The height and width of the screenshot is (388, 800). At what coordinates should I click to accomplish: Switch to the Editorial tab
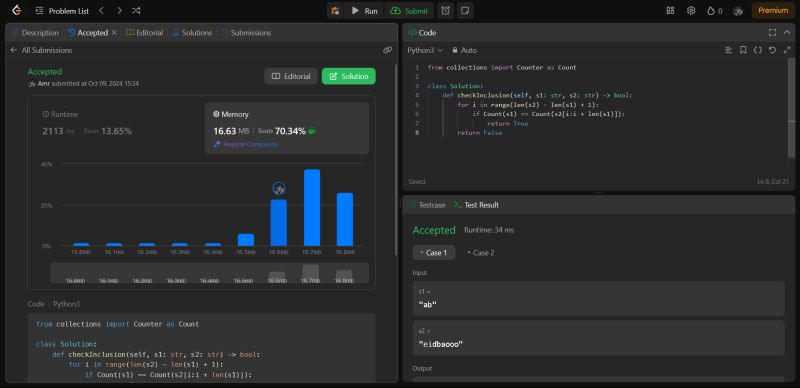coord(145,33)
